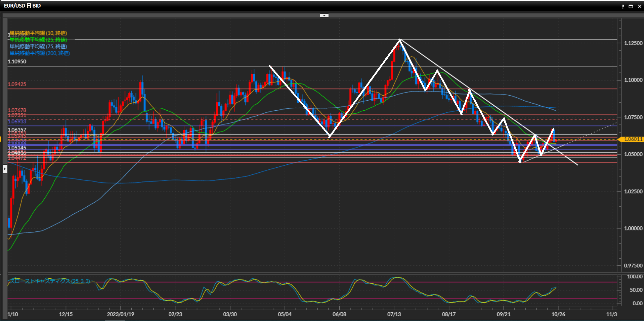Expand the top toolbar dropdown arrow
Viewport: 644px width, 321px height.
pyautogui.click(x=324, y=15)
